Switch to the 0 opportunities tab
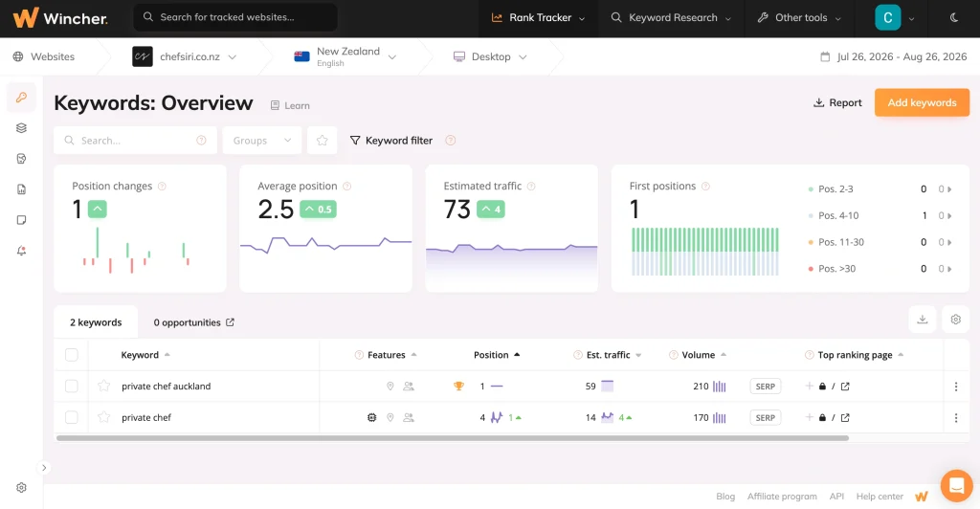980x509 pixels. point(193,322)
